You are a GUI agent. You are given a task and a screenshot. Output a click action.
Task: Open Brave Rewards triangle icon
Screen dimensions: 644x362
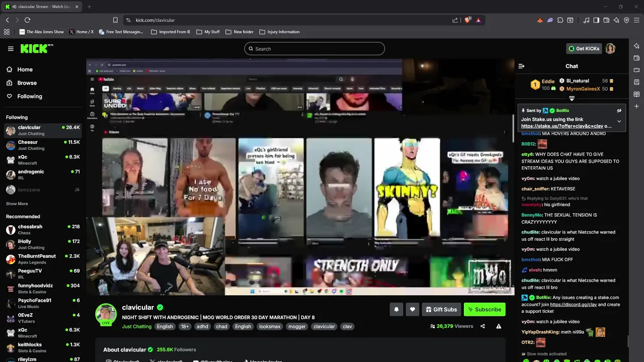pos(478,20)
